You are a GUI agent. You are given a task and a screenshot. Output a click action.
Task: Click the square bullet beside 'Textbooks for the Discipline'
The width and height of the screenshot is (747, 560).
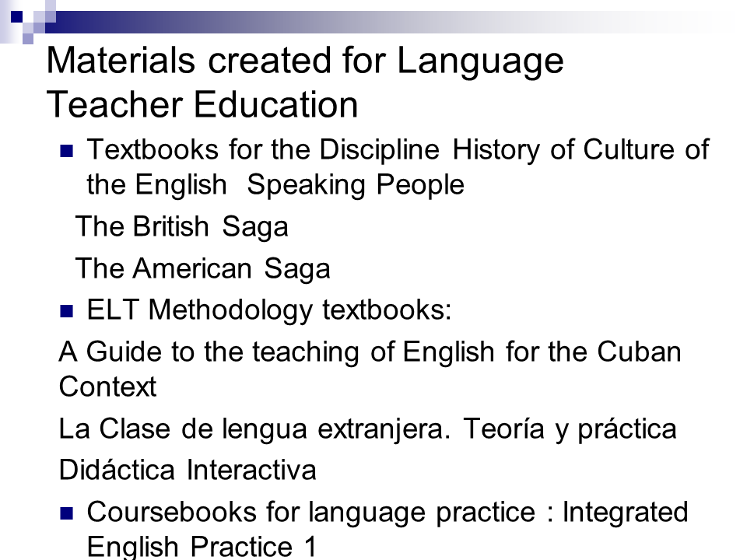[x=67, y=152]
